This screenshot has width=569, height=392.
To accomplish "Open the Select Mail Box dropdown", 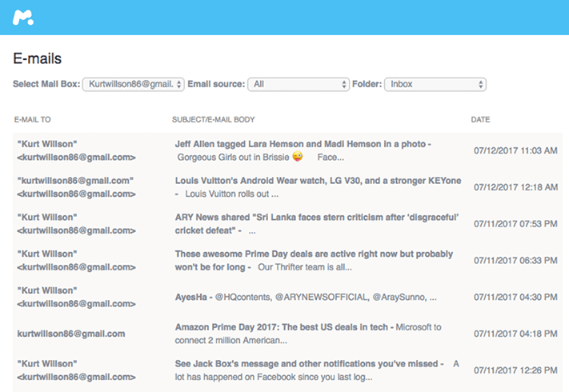I will pyautogui.click(x=133, y=84).
